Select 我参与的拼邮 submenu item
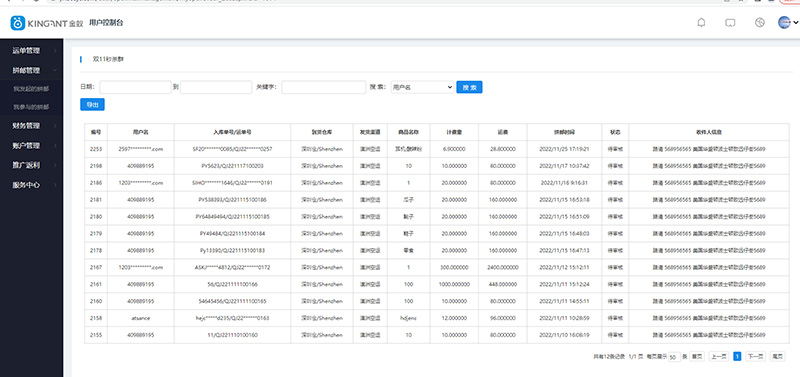 tap(31, 107)
